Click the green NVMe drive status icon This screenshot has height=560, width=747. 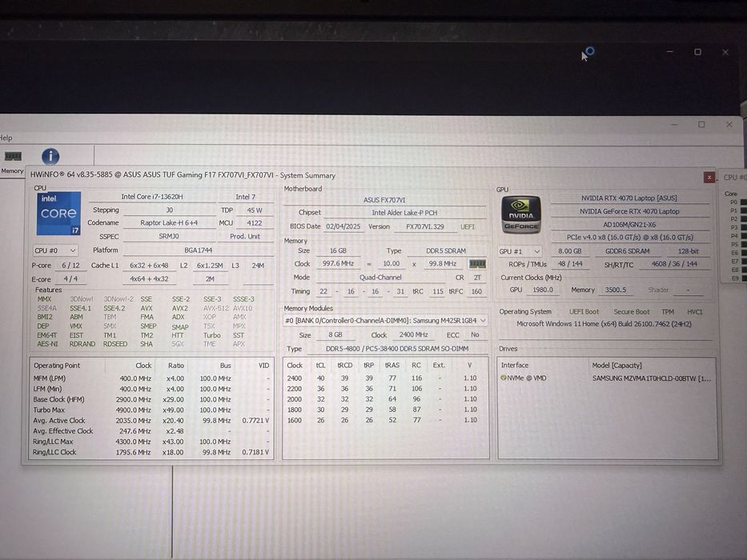click(504, 378)
